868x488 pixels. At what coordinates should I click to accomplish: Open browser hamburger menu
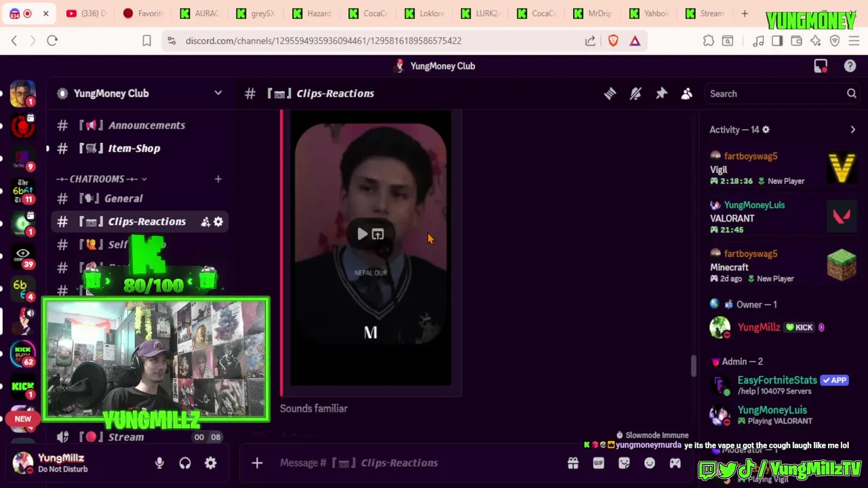pos(854,41)
